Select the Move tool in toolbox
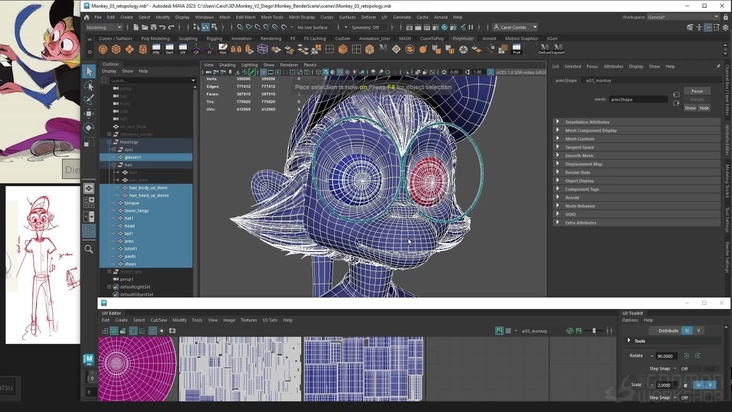Image resolution: width=732 pixels, height=412 pixels. 89,113
